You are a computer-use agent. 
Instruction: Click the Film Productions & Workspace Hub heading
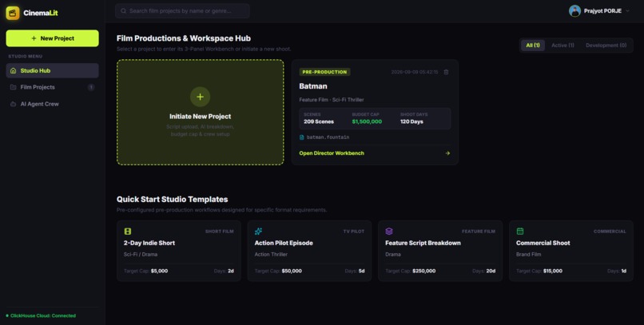tap(184, 38)
